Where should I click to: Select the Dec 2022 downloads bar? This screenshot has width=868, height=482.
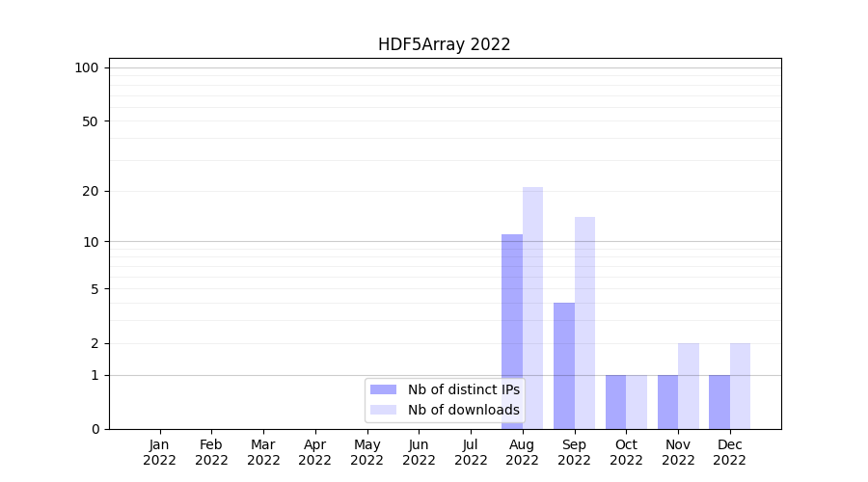coord(740,386)
